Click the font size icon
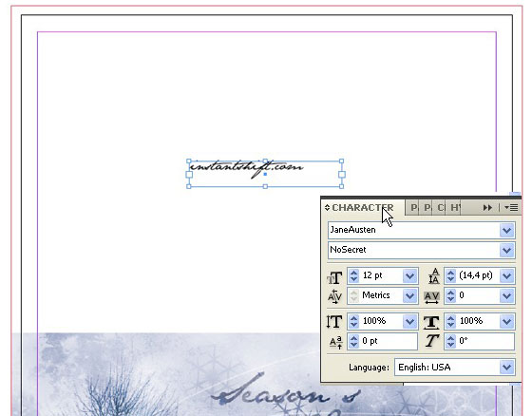Viewport: 532px width, 416px height. (334, 277)
